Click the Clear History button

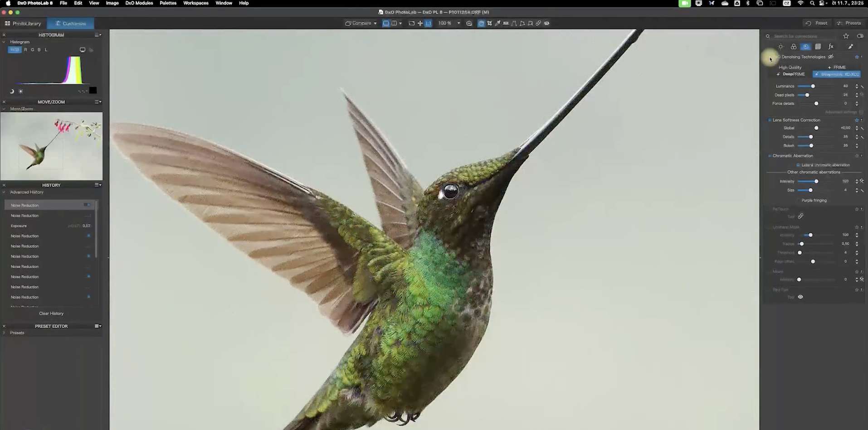[x=51, y=313]
